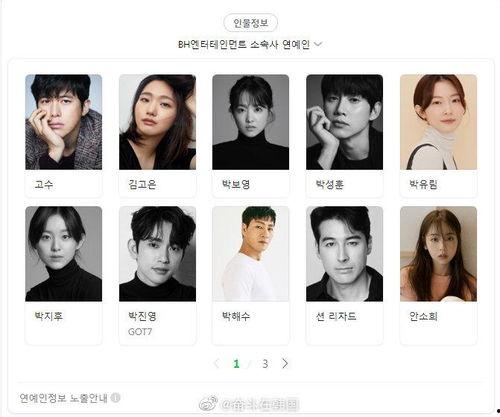Click the BH엔터테인먼트 소속사 연예인 heading text
Screen dimensions: 500x417
244,44
